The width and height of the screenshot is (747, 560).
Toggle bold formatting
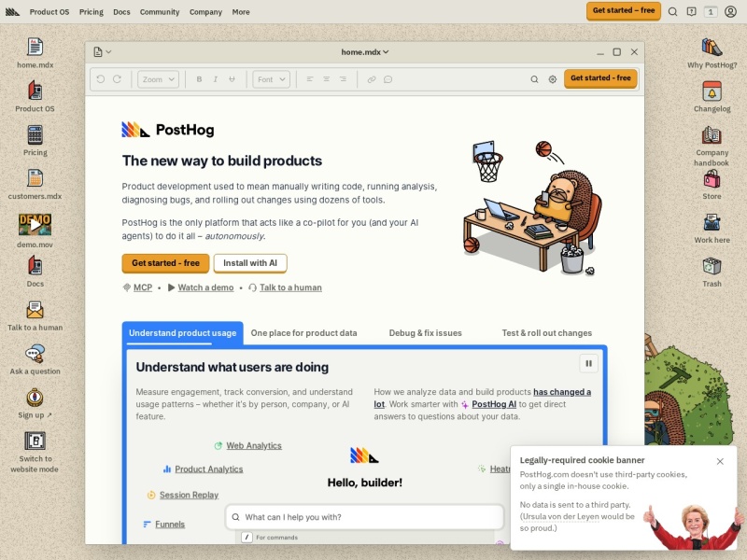coord(199,79)
